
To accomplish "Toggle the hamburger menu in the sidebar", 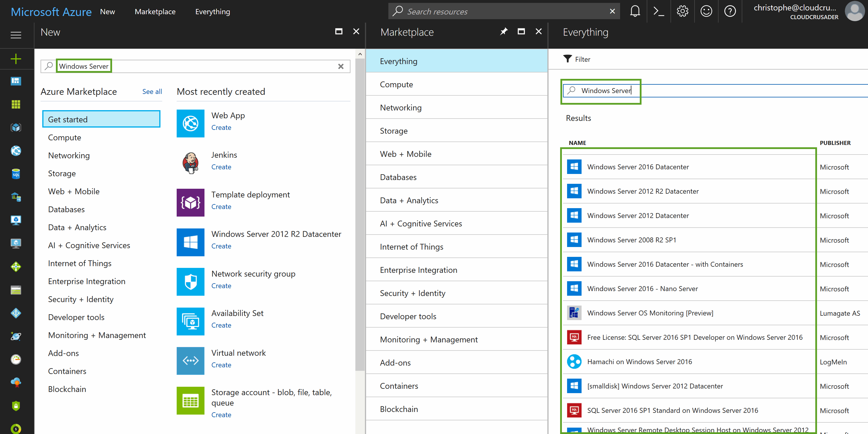I will click(x=16, y=35).
